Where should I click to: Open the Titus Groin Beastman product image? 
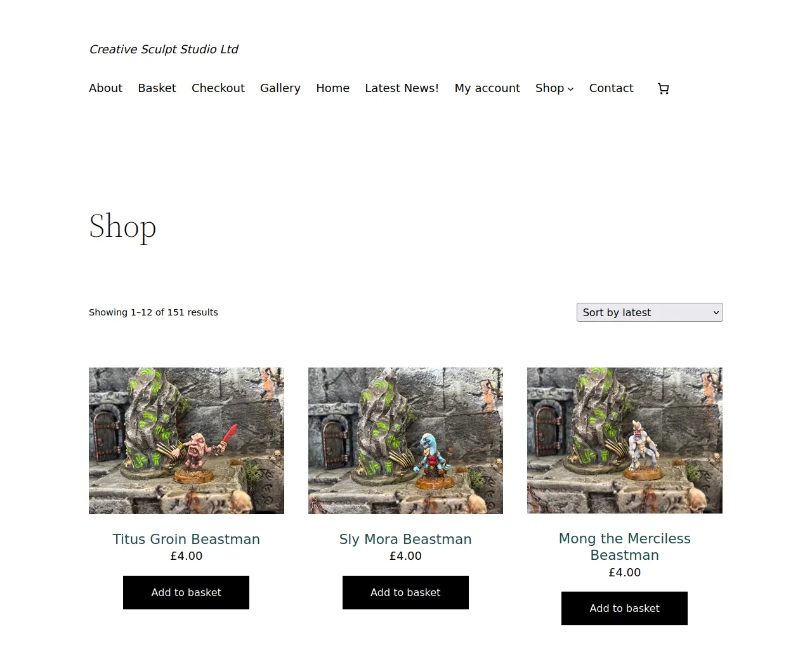click(187, 441)
